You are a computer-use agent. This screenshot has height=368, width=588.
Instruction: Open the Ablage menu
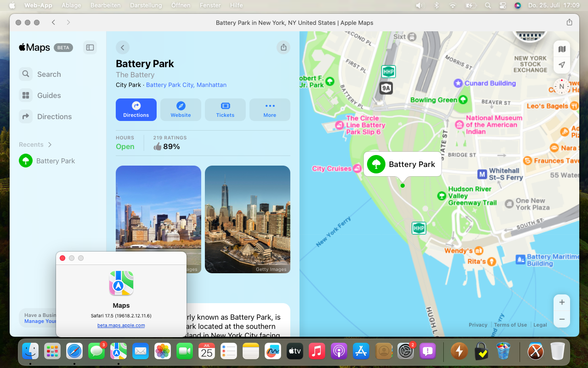[71, 6]
